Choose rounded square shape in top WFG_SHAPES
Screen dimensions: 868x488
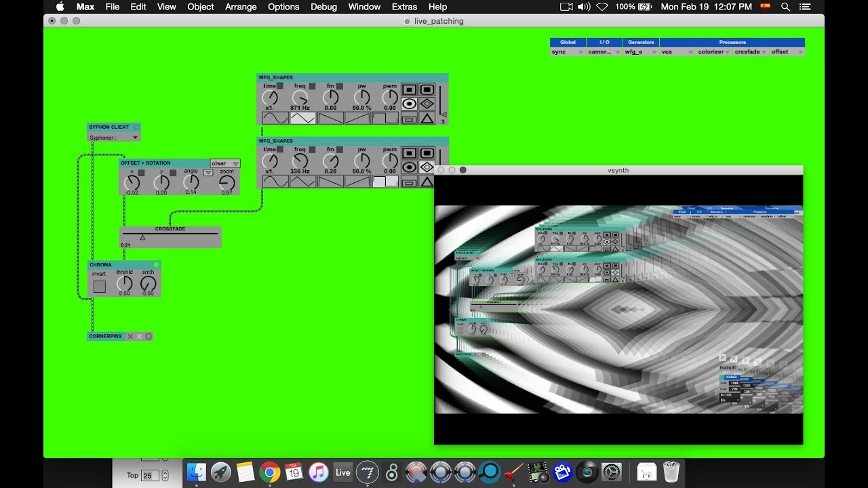[x=427, y=89]
